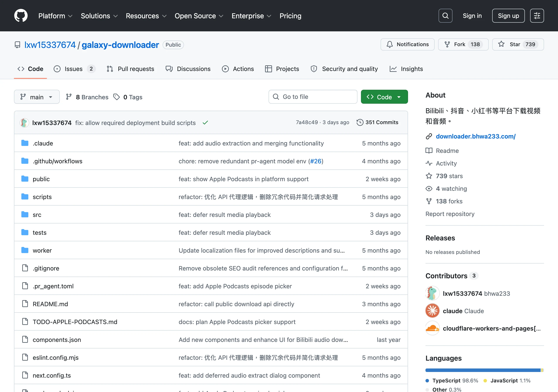
Task: Open the green Code dropdown button
Action: pyautogui.click(x=384, y=97)
